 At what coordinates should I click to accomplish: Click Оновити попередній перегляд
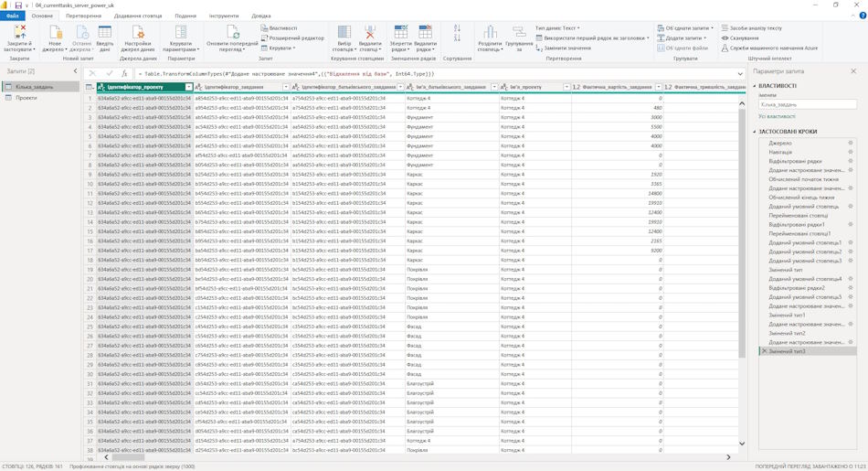(232, 38)
